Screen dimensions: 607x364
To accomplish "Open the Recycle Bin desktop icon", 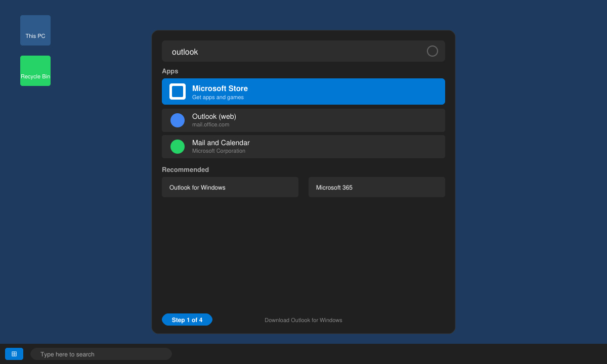I will (x=35, y=71).
